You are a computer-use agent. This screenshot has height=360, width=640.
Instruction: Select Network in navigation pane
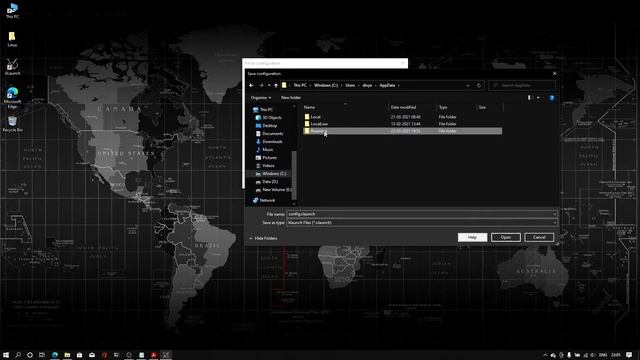(x=264, y=200)
